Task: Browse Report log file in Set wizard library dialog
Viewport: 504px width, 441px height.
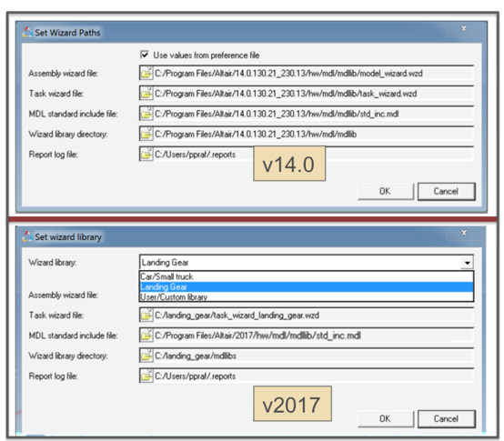Action: tap(146, 376)
